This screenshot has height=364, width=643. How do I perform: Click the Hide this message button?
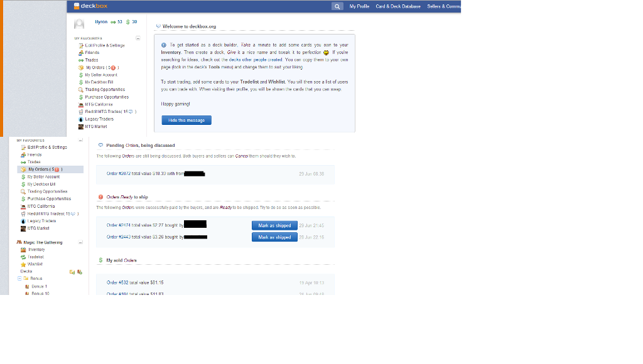pyautogui.click(x=186, y=120)
